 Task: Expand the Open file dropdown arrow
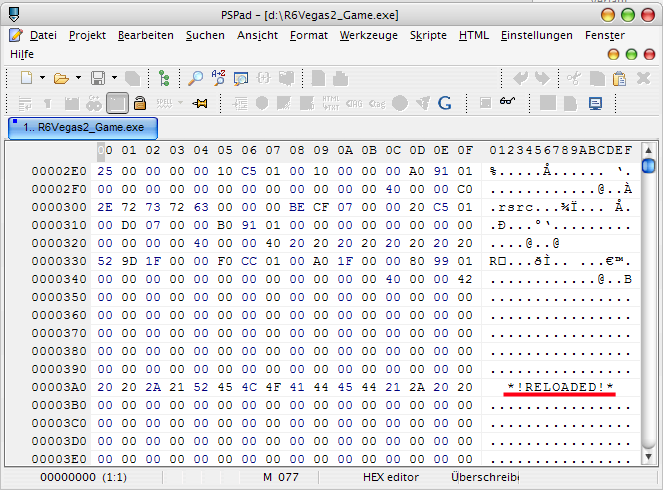pyautogui.click(x=77, y=77)
